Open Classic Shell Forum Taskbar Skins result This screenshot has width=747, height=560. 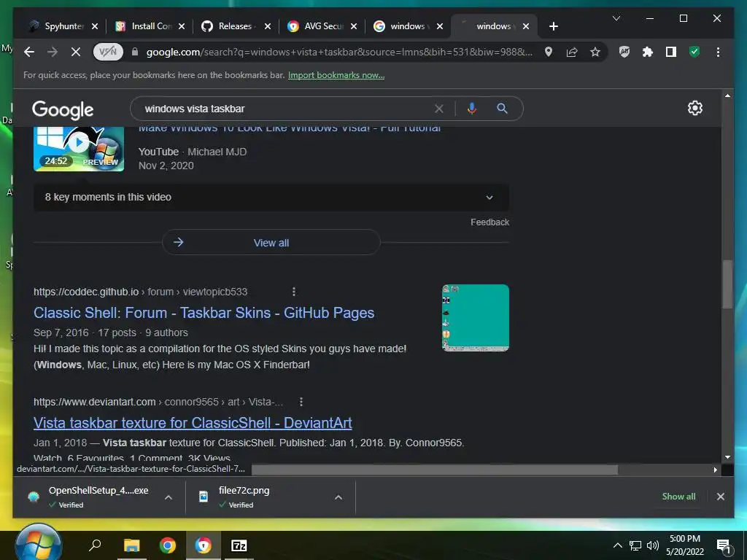pos(204,313)
